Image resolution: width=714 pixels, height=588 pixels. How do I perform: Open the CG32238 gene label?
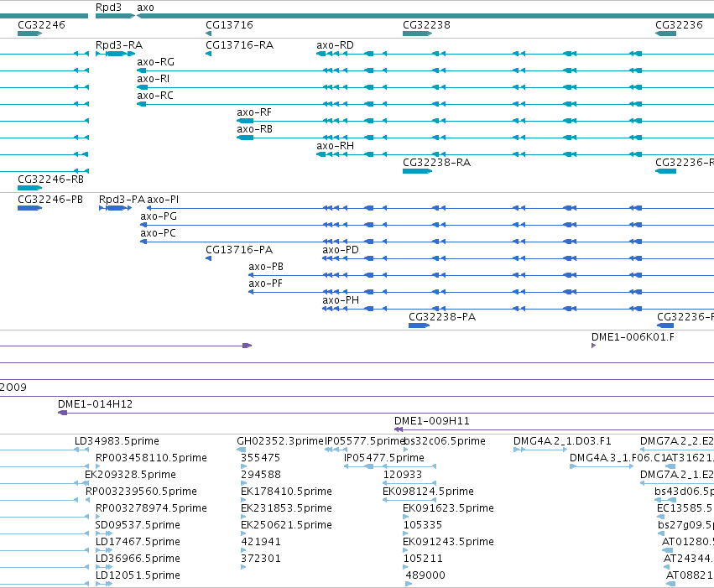pos(426,25)
